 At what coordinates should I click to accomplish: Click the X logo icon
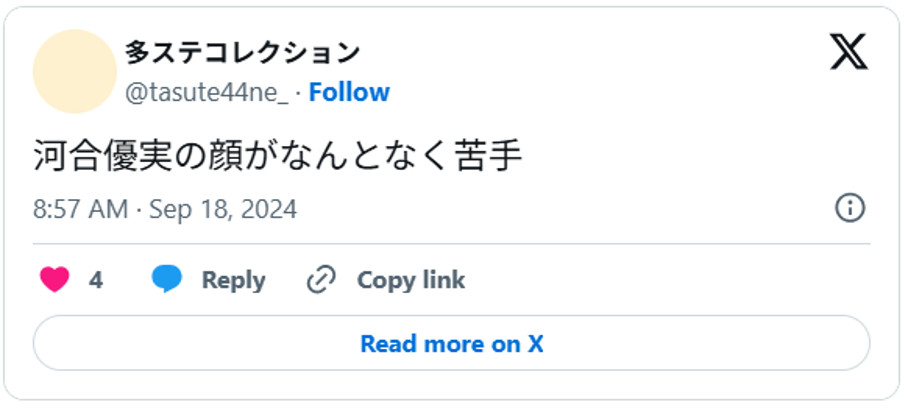[x=849, y=51]
